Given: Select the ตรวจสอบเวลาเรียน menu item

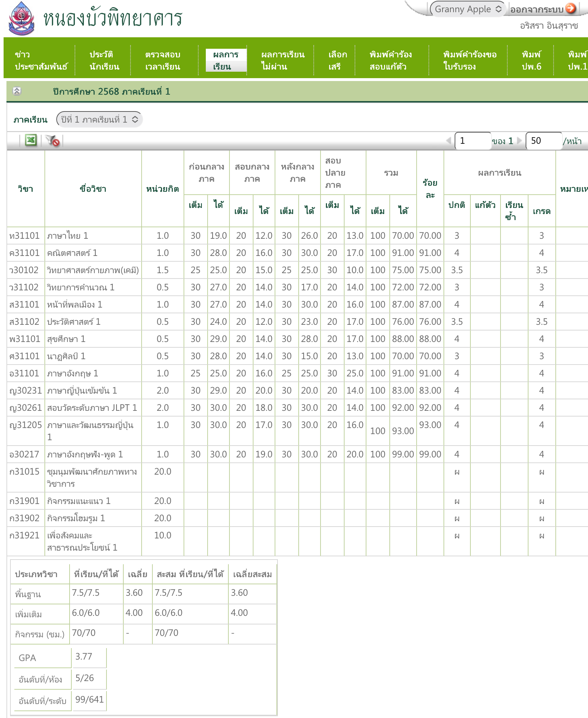Looking at the screenshot, I should coord(162,60).
